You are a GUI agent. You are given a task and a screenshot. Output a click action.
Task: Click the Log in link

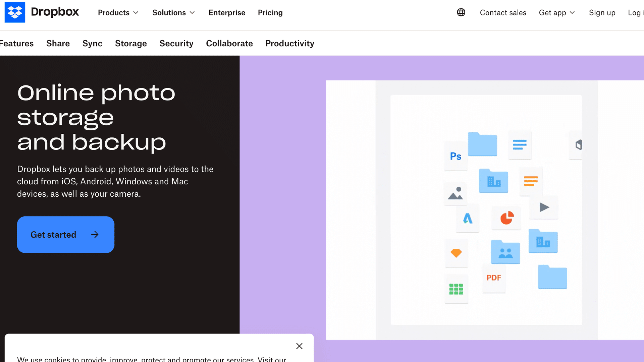point(636,12)
